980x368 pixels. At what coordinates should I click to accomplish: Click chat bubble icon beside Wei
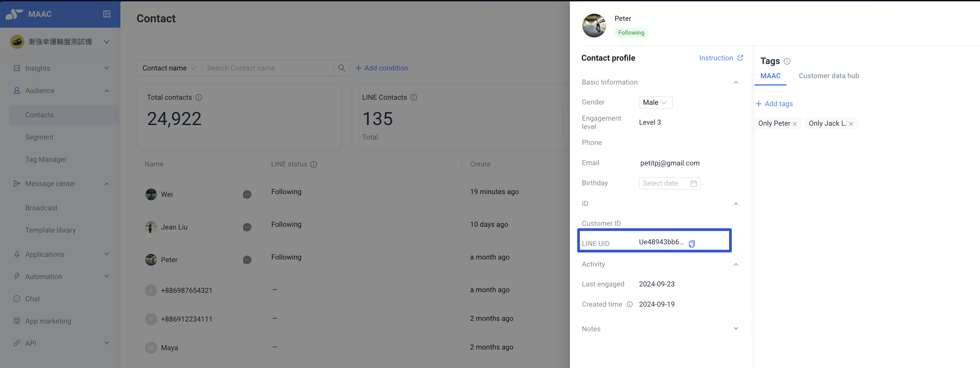coord(247,194)
